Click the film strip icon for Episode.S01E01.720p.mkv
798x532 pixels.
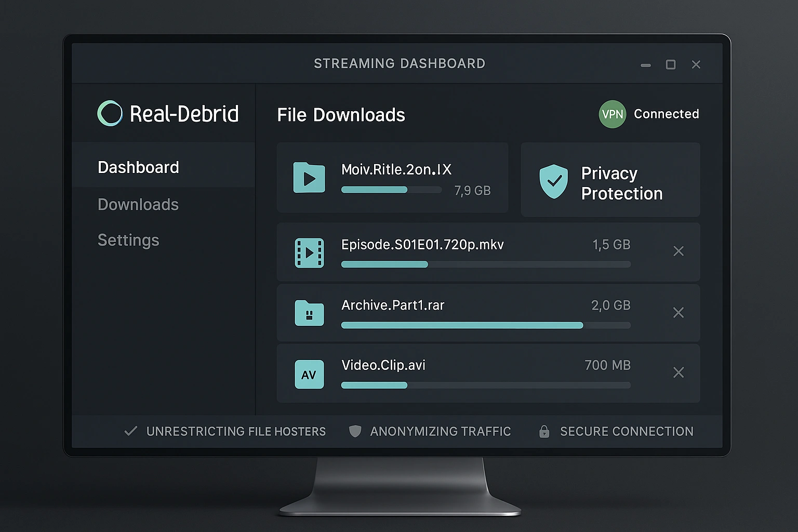[x=309, y=253]
